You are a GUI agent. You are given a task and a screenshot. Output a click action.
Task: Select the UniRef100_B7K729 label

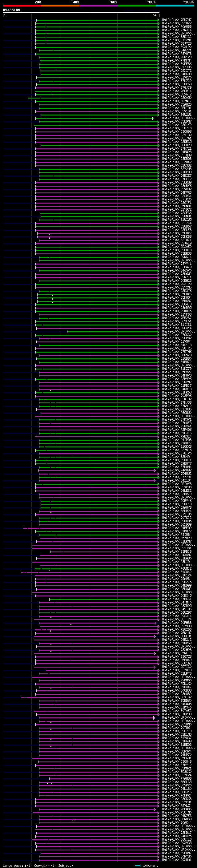coord(177,81)
